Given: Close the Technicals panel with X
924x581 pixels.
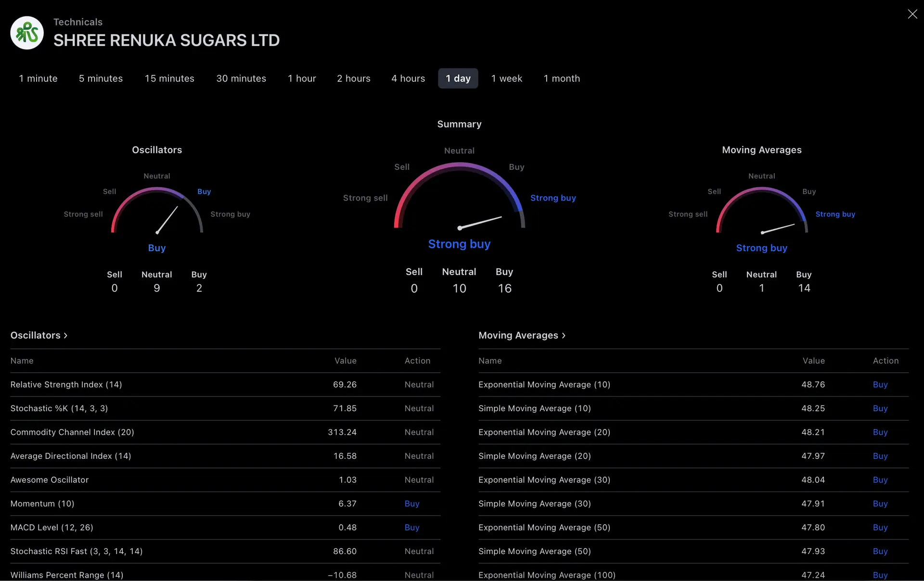Looking at the screenshot, I should point(912,14).
